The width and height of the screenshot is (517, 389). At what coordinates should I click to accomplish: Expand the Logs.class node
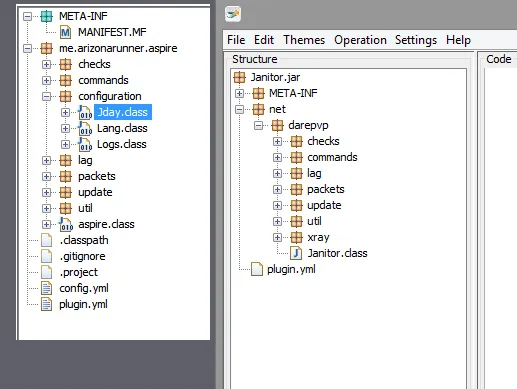click(65, 145)
